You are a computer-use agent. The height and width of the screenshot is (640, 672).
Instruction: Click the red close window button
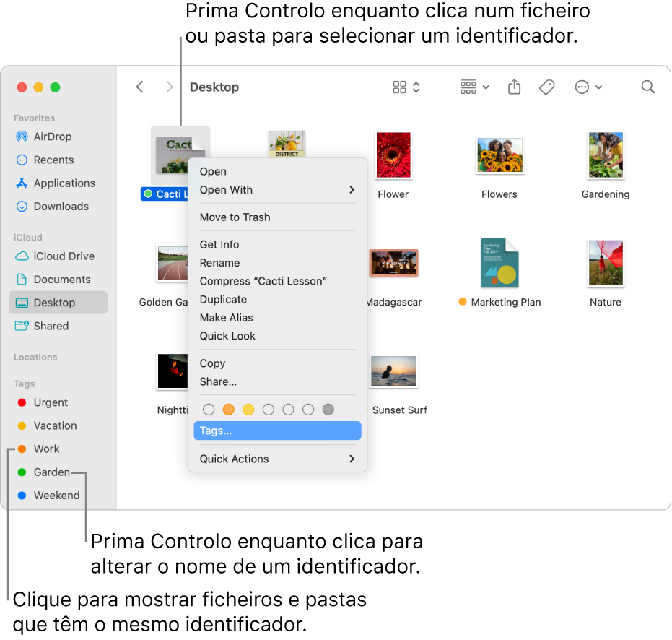[x=22, y=87]
